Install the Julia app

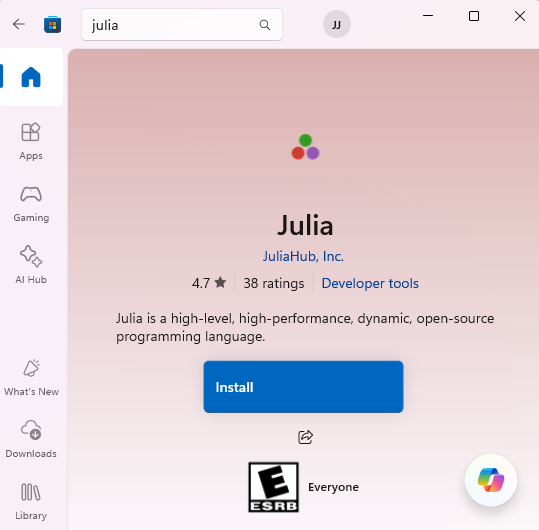pos(303,387)
